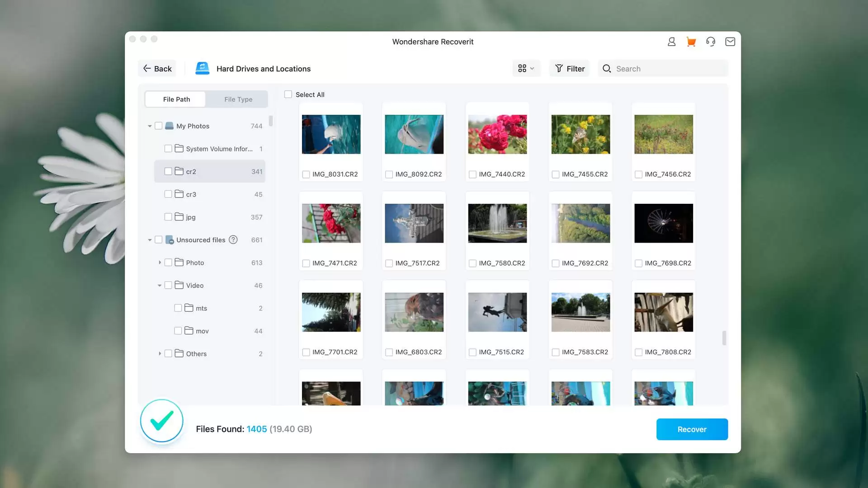868x488 pixels.
Task: Click the mts folder icon
Action: point(189,308)
